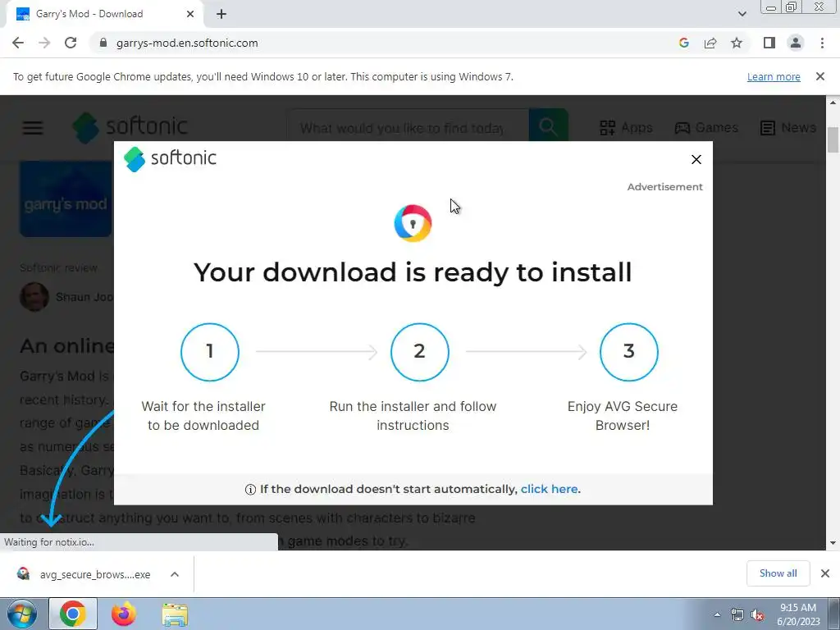Click the garry's mod thumbnail image
840x630 pixels.
[66, 199]
